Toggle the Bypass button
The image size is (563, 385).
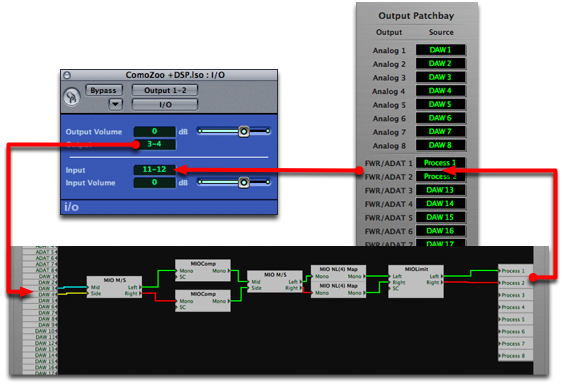tap(104, 90)
